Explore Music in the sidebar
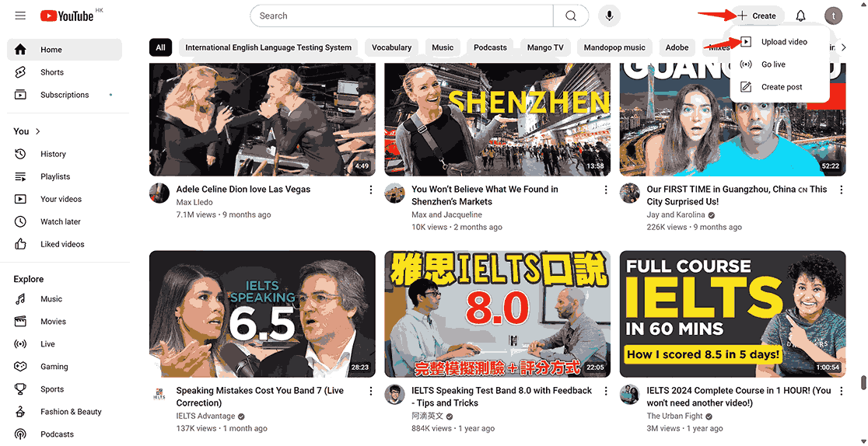The image size is (868, 446). tap(65, 299)
